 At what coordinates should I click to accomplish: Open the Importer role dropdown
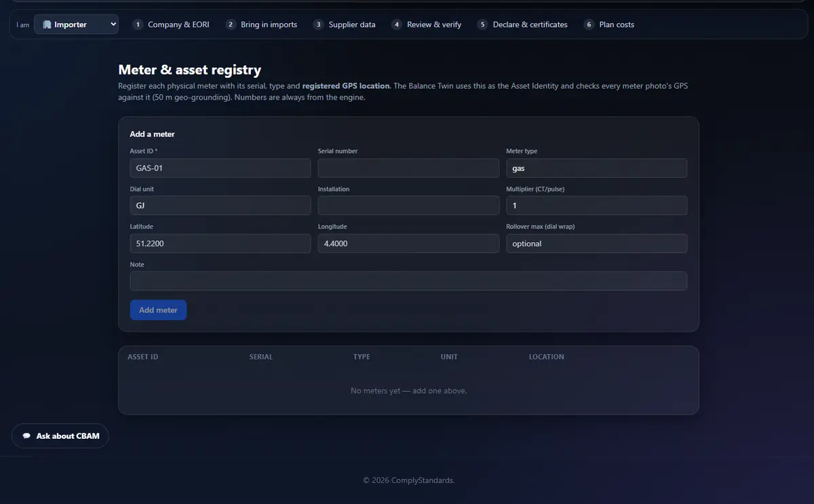click(76, 24)
